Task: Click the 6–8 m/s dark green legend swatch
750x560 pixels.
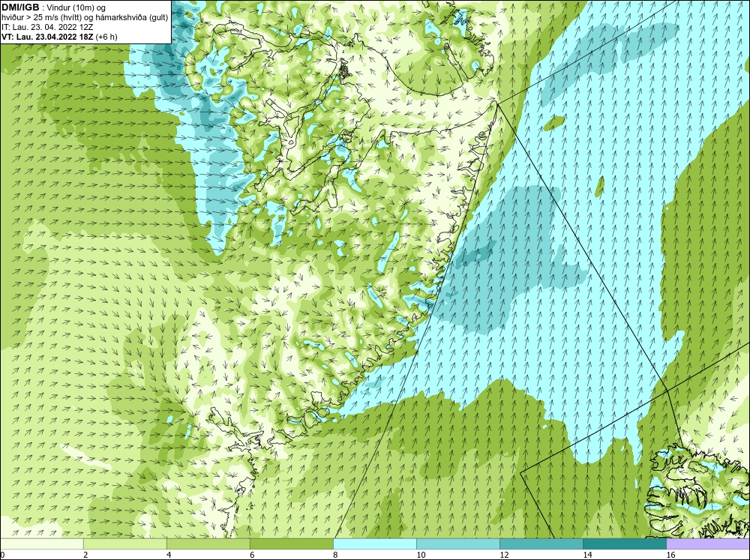Action: point(292,544)
